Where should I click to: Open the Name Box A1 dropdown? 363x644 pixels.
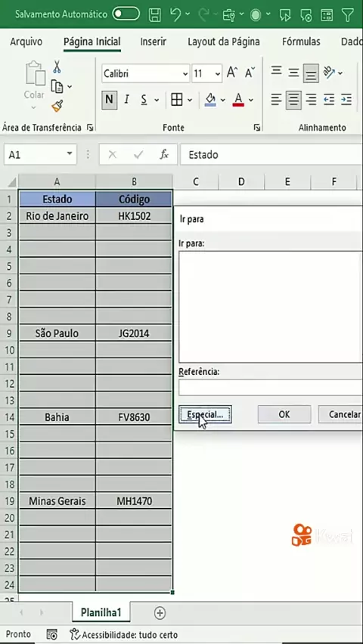70,154
